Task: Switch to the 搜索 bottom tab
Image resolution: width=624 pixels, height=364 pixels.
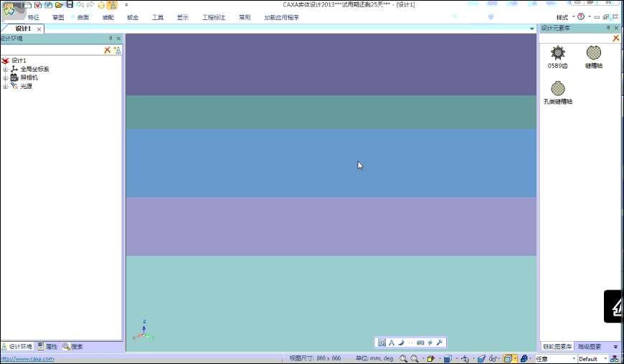Action: click(72, 347)
